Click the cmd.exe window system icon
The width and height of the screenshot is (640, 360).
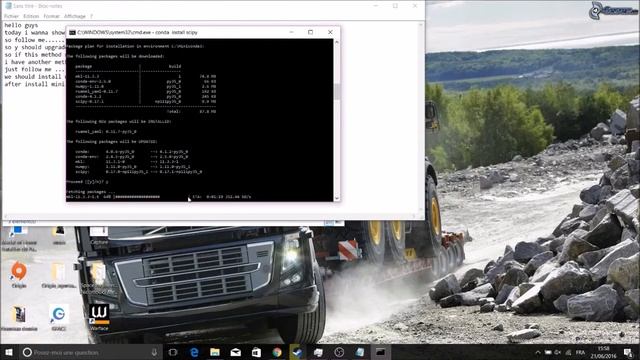(72, 32)
